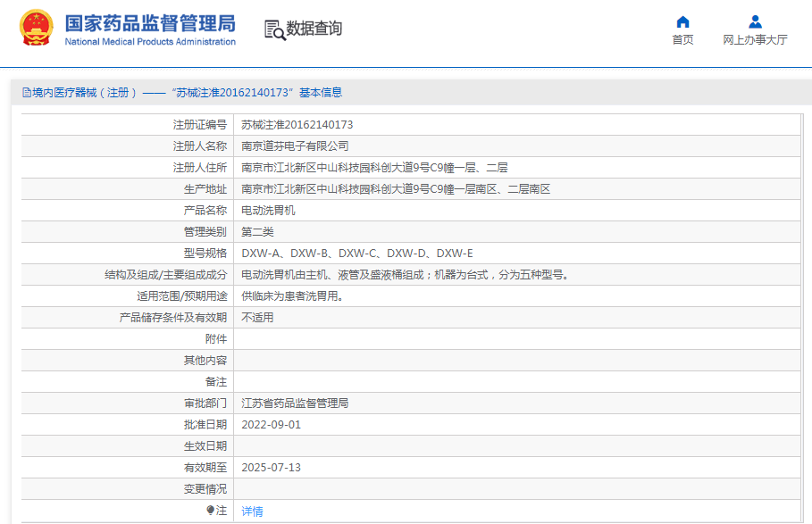Click the expiry date 2025-07-13
This screenshot has height=524, width=812.
point(272,468)
